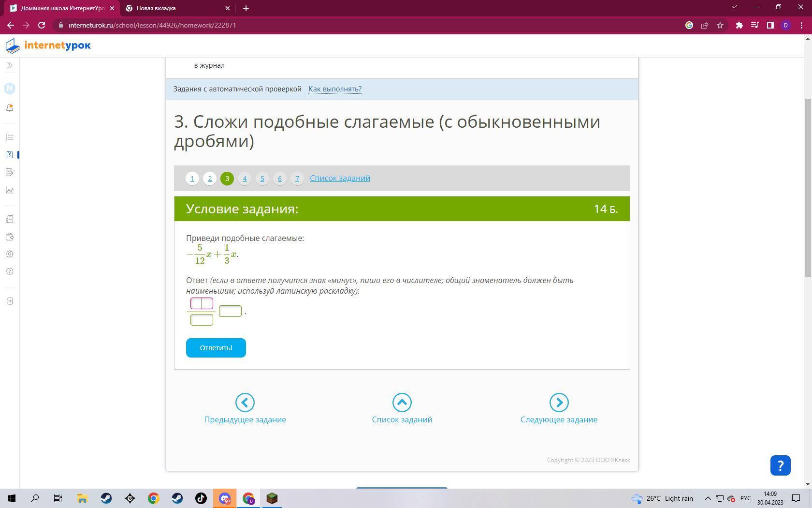Click the blue help question mark button
812x508 pixels.
tap(780, 465)
